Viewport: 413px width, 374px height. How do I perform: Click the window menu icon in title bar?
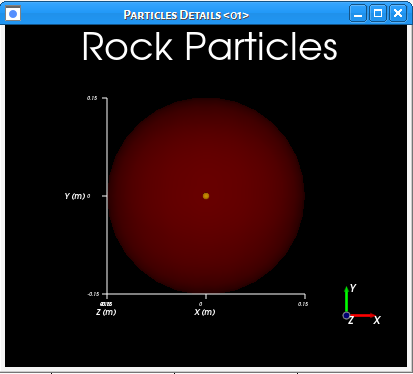pyautogui.click(x=13, y=14)
